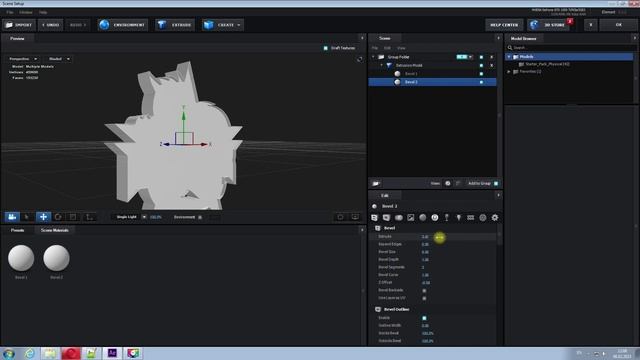640x360 pixels.
Task: Click the round icon beside View label
Action: point(448,184)
